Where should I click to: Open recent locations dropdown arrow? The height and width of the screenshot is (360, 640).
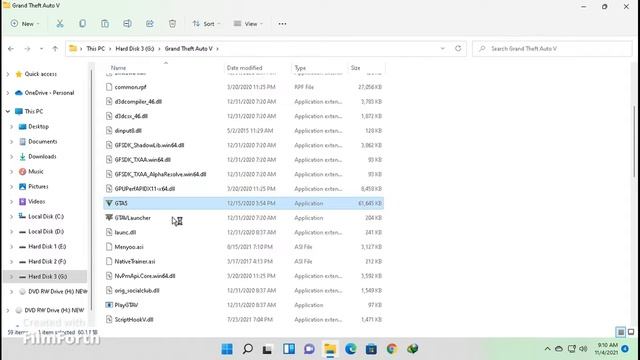click(x=41, y=49)
